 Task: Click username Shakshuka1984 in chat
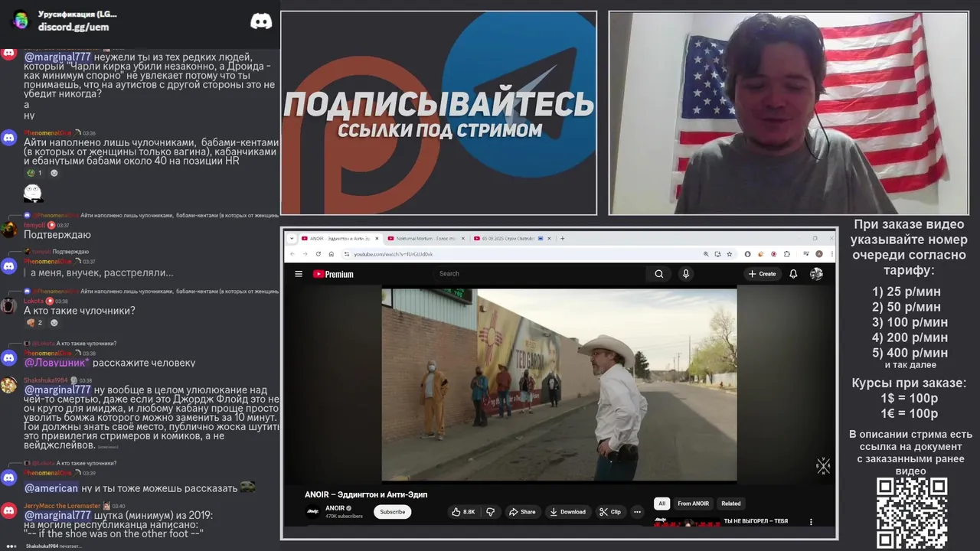pyautogui.click(x=46, y=380)
